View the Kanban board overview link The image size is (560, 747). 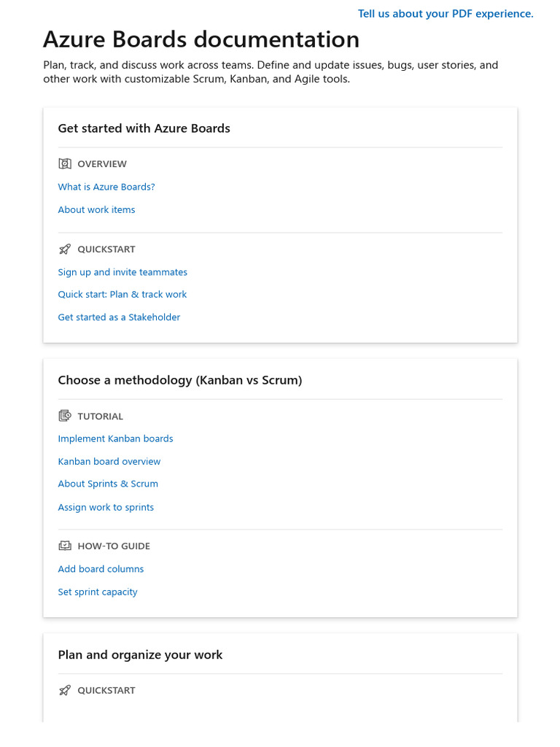click(109, 462)
